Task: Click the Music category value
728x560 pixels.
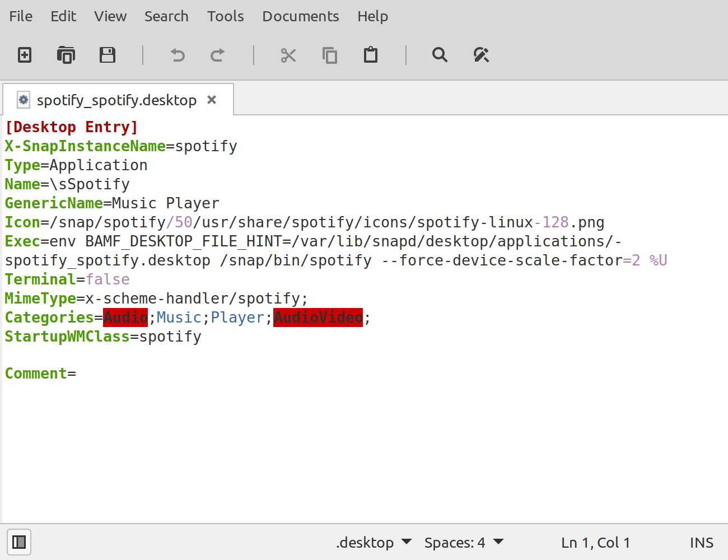Action: coord(179,318)
